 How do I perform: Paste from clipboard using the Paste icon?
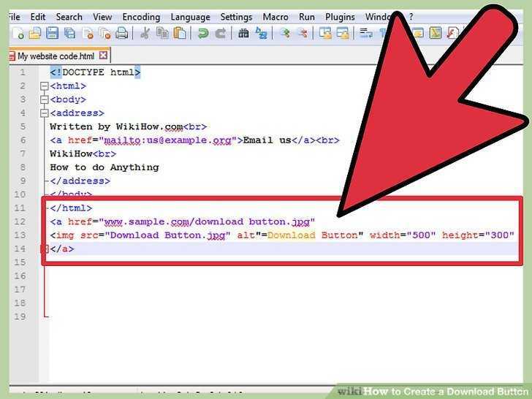180,34
